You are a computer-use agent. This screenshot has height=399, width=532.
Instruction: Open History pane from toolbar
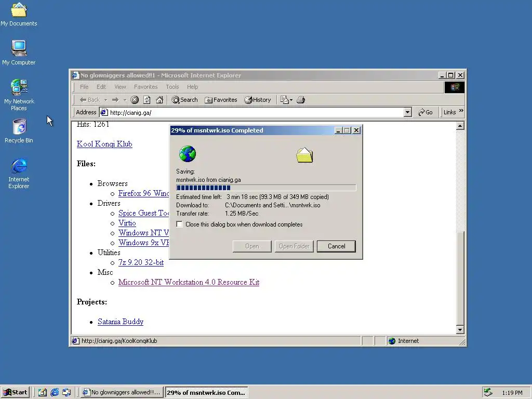(x=258, y=100)
